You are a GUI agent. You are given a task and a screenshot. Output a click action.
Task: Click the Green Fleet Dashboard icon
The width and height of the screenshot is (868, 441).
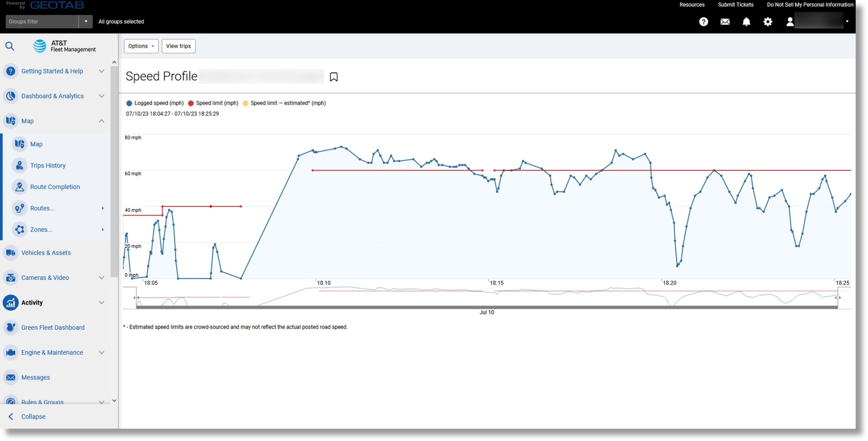click(x=11, y=327)
